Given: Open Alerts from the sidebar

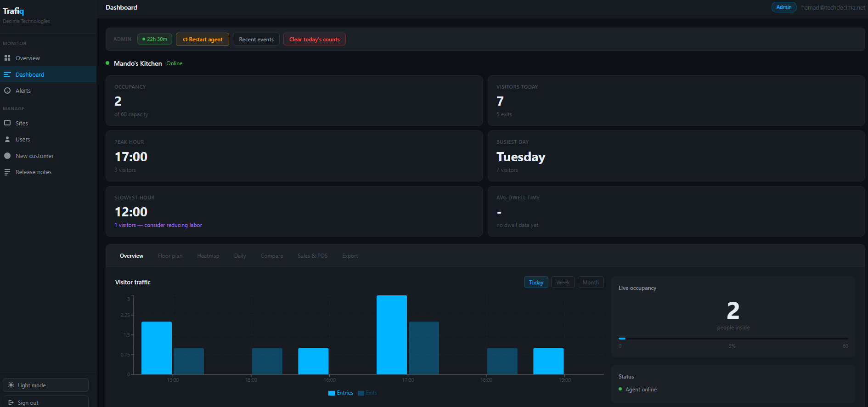Looking at the screenshot, I should click(48, 90).
